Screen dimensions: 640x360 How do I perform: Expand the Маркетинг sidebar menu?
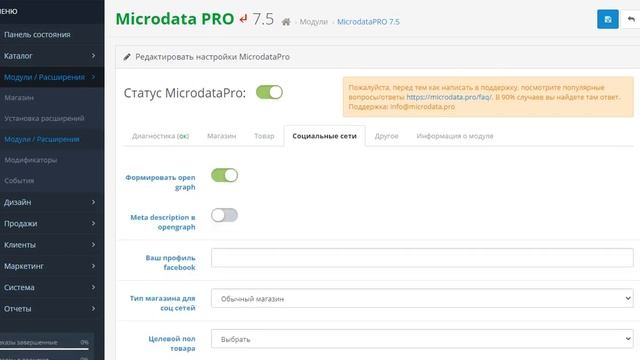click(x=52, y=266)
